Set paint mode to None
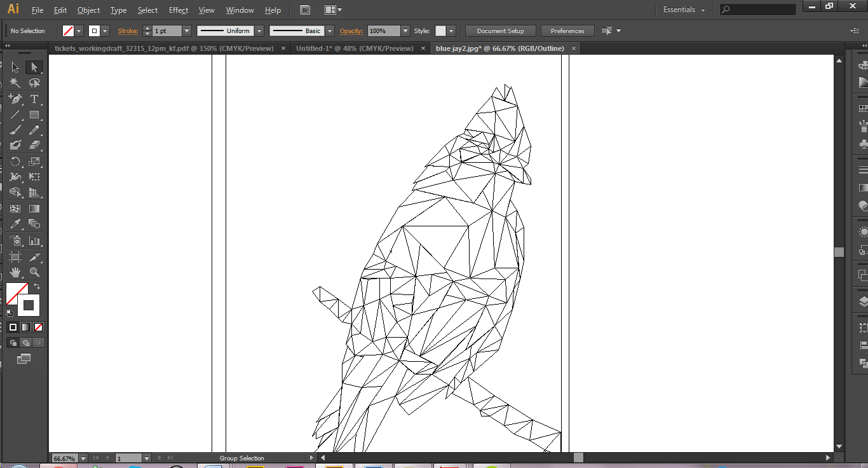Viewport: 868px width, 468px height. pos(38,327)
